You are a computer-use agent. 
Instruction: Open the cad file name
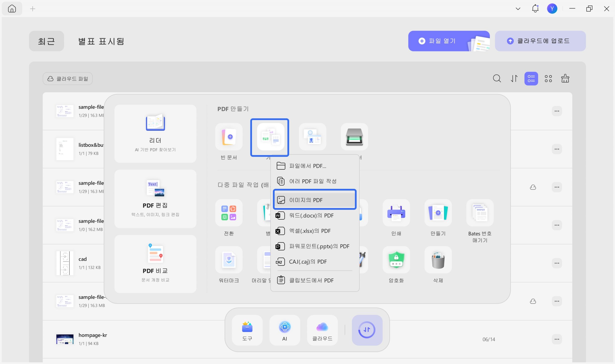82,259
